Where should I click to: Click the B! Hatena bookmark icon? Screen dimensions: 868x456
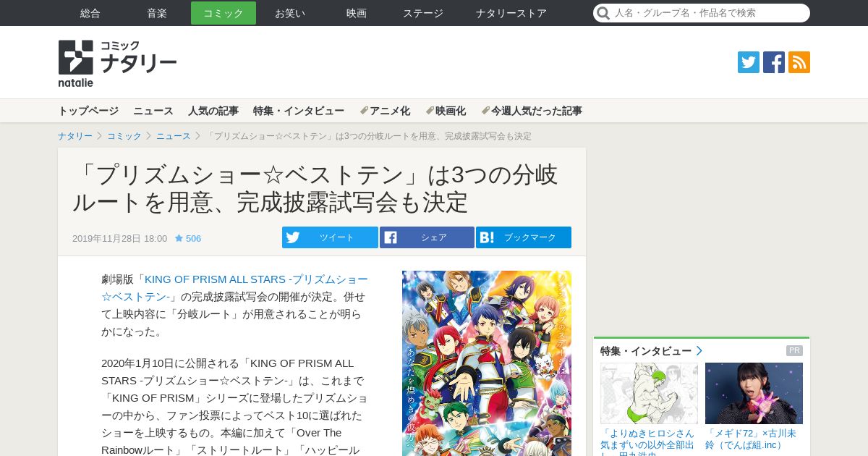pos(487,237)
